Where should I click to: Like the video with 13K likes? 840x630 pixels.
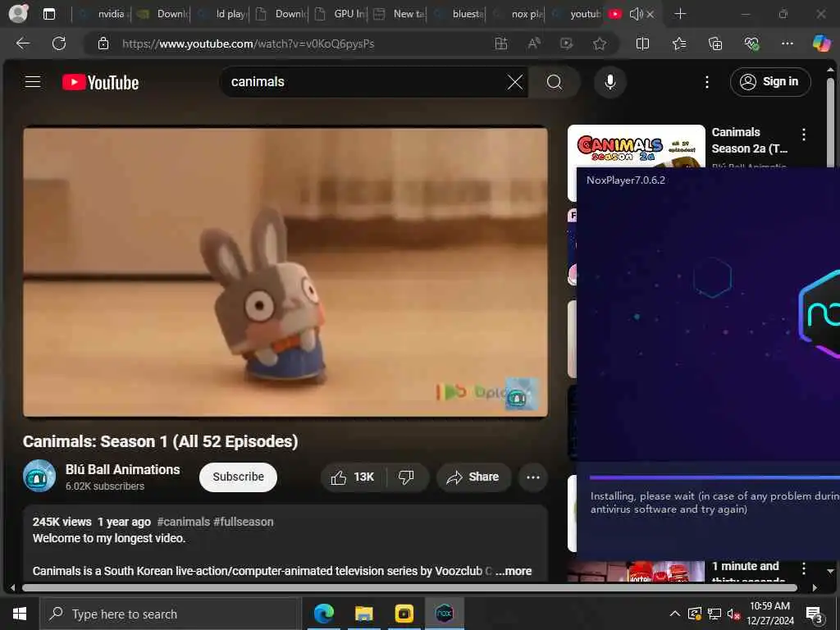353,477
